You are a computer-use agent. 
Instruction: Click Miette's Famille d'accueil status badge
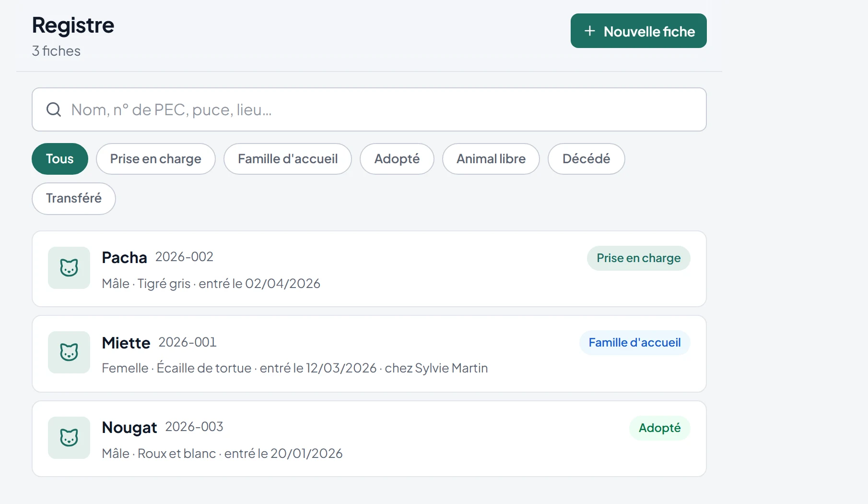tap(635, 343)
